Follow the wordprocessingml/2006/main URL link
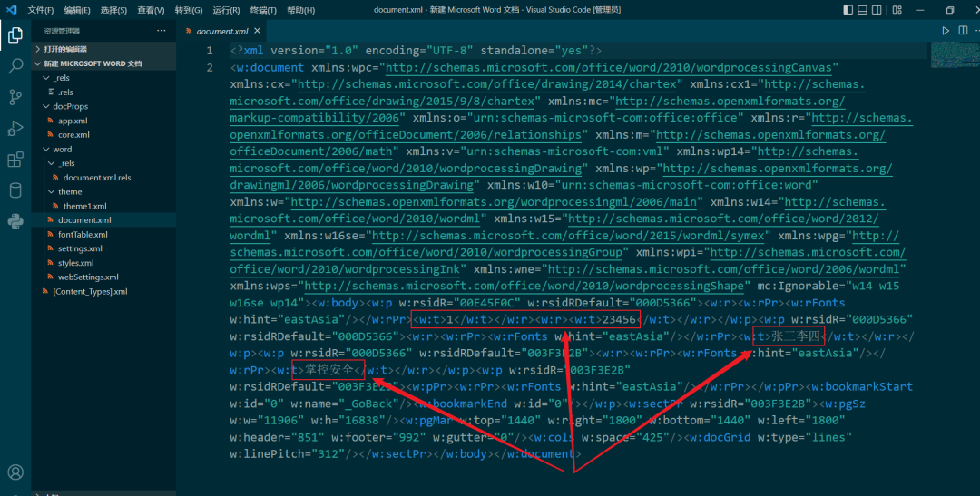The image size is (980, 496). pos(494,202)
